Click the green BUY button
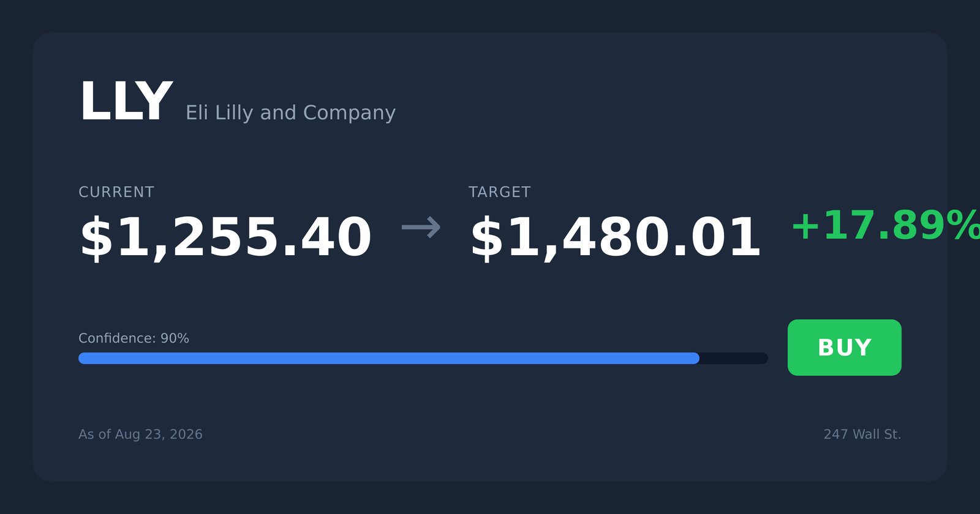 coord(844,348)
